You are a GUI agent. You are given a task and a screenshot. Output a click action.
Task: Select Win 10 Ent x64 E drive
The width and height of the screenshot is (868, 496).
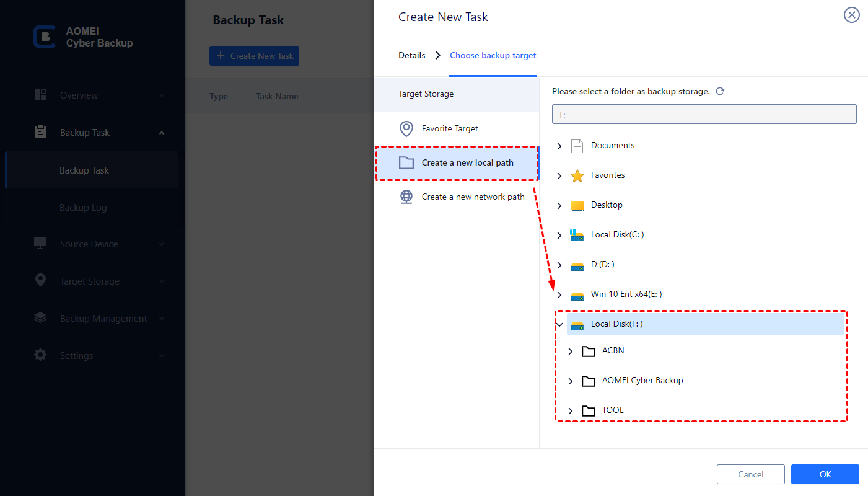[x=626, y=294]
